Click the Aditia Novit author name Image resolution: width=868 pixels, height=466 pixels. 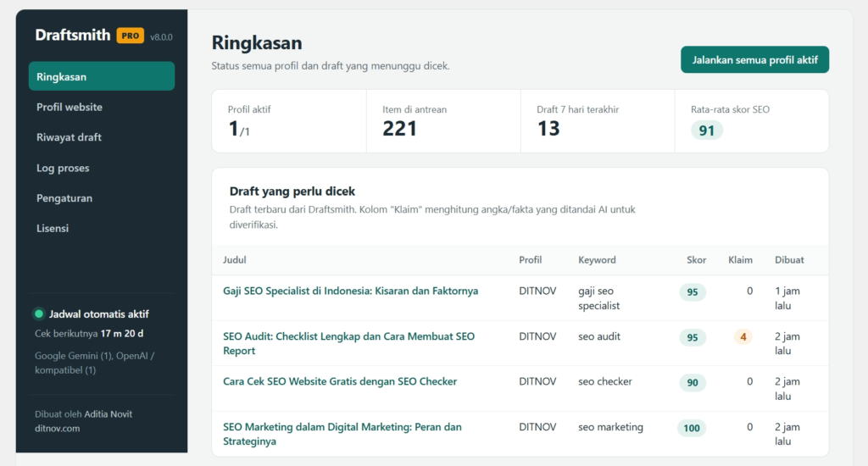108,414
